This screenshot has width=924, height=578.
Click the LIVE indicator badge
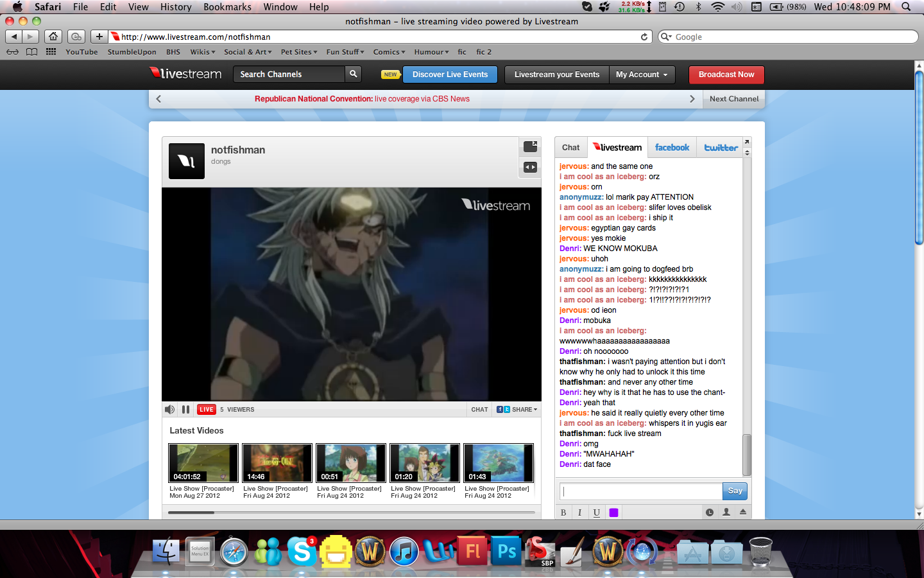pos(207,409)
